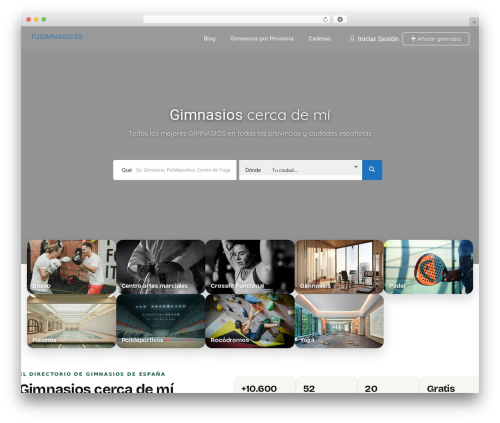Open the Polideportivos category card
This screenshot has width=500, height=423.
pyautogui.click(x=161, y=321)
